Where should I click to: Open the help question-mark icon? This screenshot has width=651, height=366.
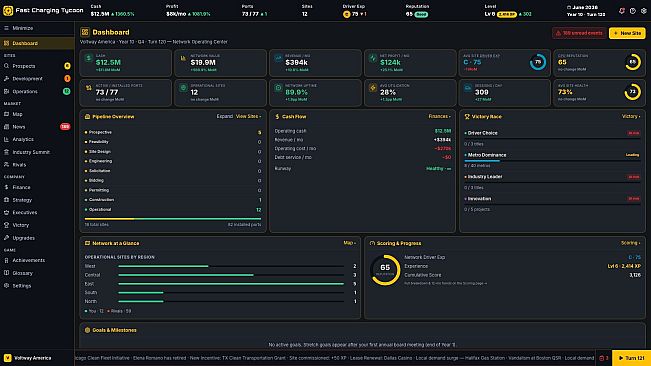(x=632, y=11)
